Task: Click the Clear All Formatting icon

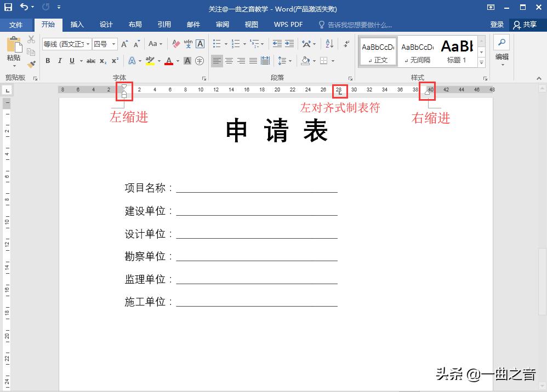Action: pyautogui.click(x=175, y=44)
